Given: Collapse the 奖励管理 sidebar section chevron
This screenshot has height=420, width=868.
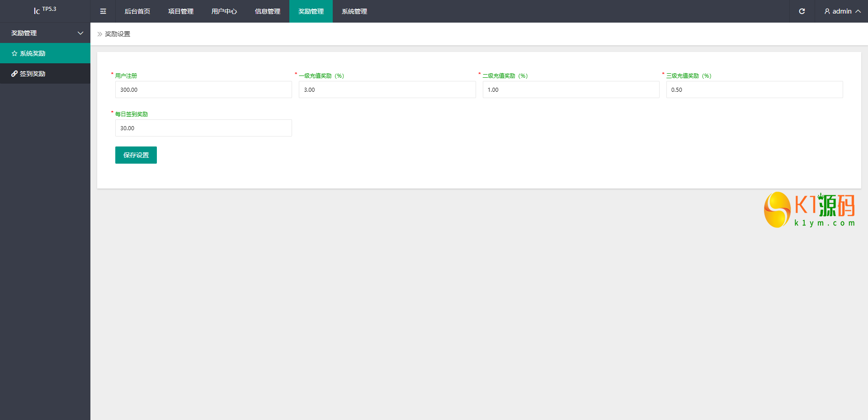Looking at the screenshot, I should click(x=80, y=33).
